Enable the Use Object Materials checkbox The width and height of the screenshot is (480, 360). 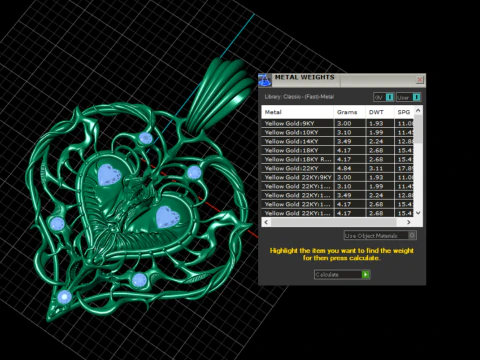[x=412, y=235]
